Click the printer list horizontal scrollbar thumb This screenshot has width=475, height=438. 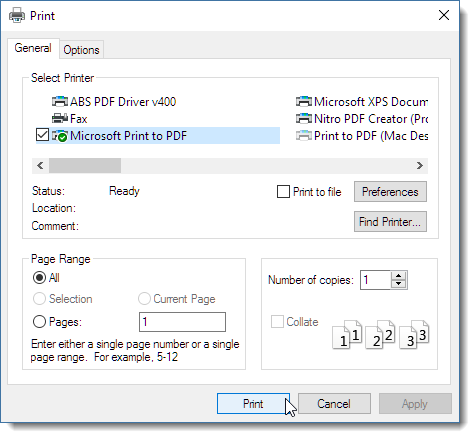[x=85, y=166]
